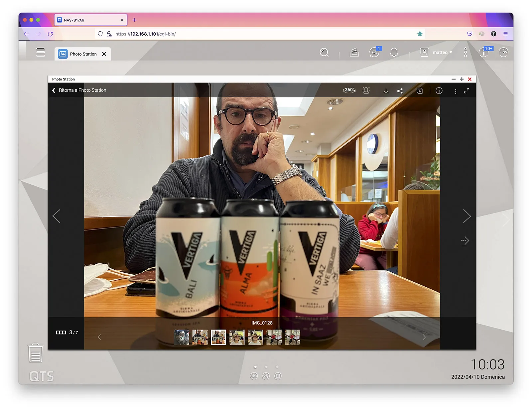Open external devices icon with badge 1
This screenshot has height=409, width=532.
[374, 52]
